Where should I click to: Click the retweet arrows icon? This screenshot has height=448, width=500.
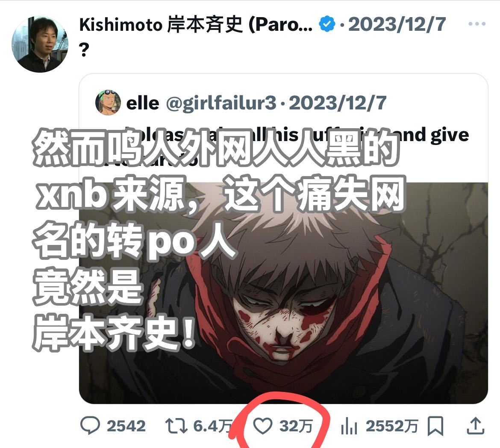tap(176, 426)
